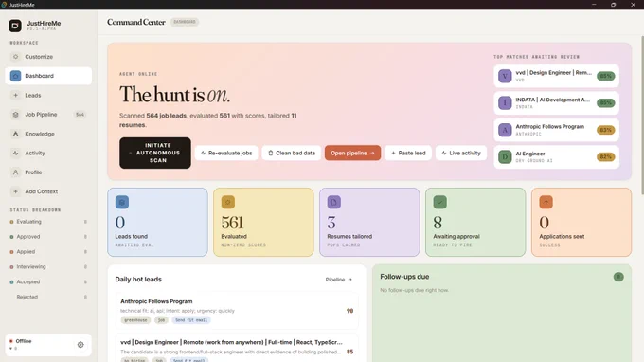
Task: Click Send fit email on Anthropic lead
Action: pos(191,320)
